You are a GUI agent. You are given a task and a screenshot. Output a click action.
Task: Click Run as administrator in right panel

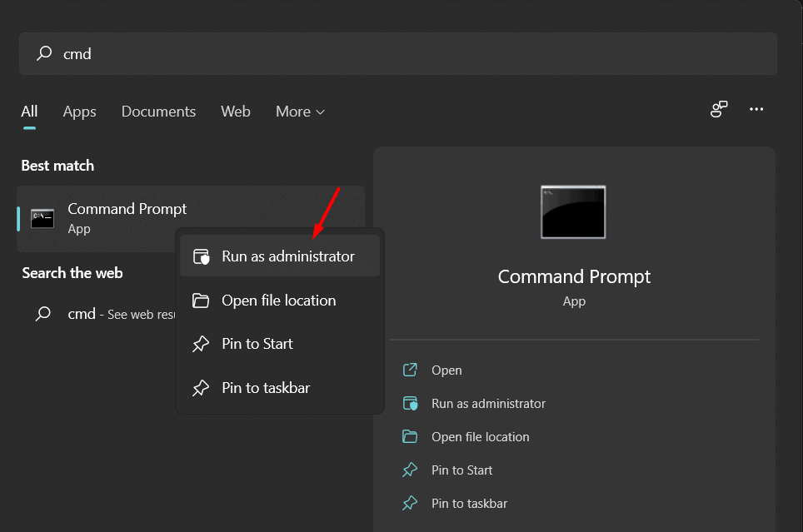coord(488,404)
